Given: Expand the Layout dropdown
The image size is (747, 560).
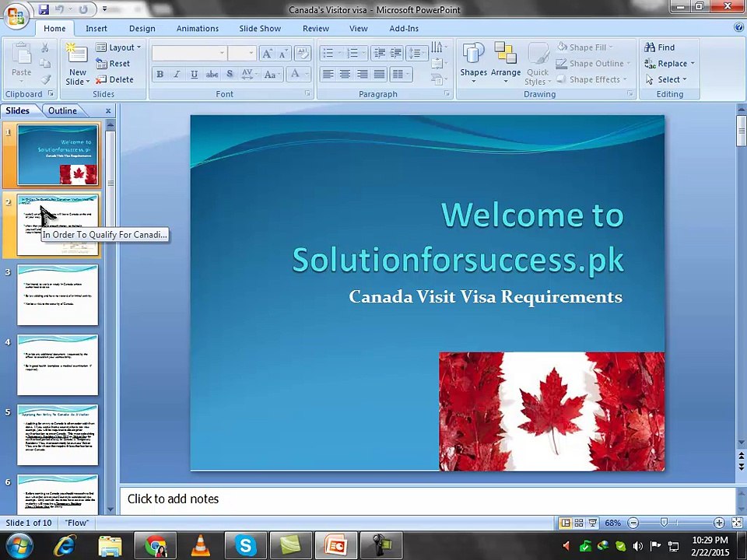Looking at the screenshot, I should coord(118,47).
